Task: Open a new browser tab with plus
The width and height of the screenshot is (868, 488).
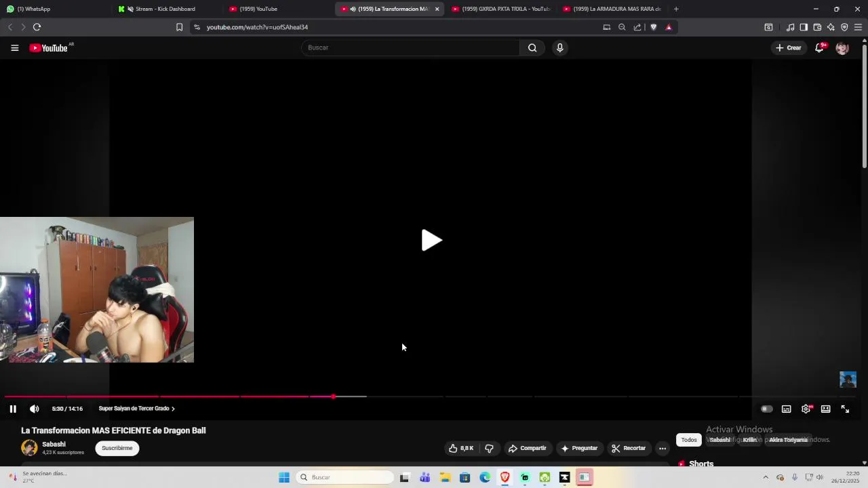Action: [x=676, y=9]
